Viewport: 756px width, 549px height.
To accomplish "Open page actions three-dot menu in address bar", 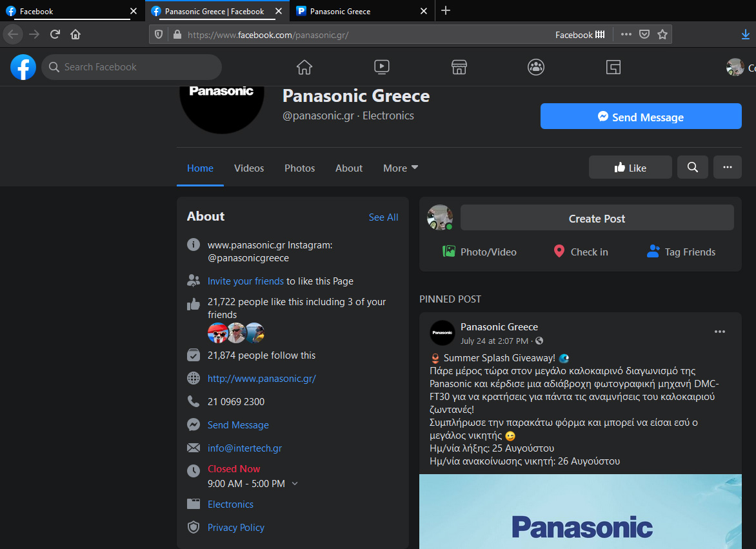I will click(626, 34).
